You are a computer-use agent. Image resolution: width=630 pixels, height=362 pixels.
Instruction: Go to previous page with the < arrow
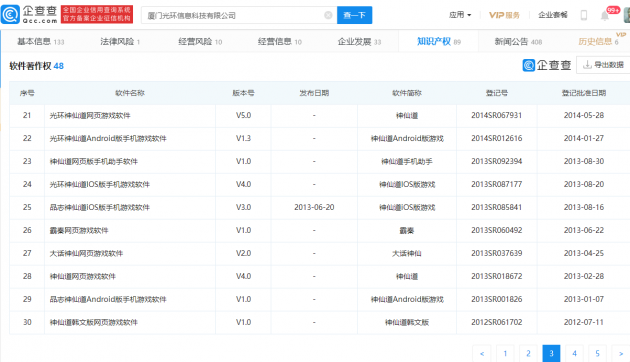tap(482, 354)
